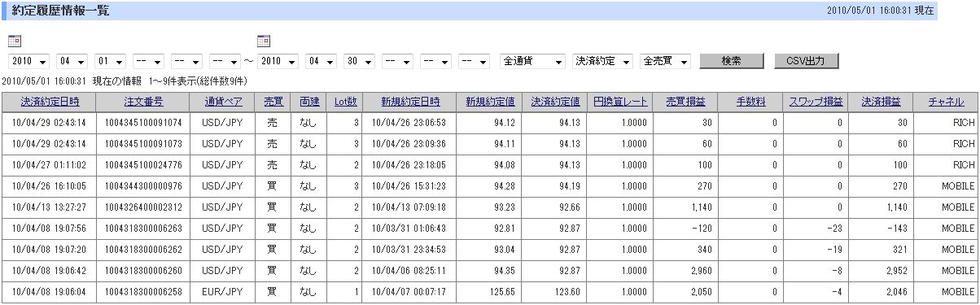Viewport: 980px width, 305px height.
Task: Open the 全売買 buy/sell dropdown
Action: point(665,61)
